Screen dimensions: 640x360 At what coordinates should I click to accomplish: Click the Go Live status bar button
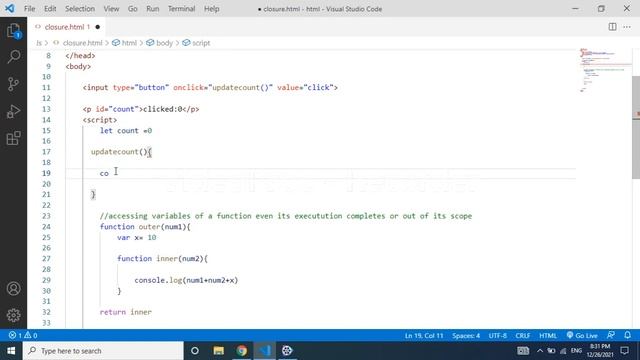pos(582,335)
